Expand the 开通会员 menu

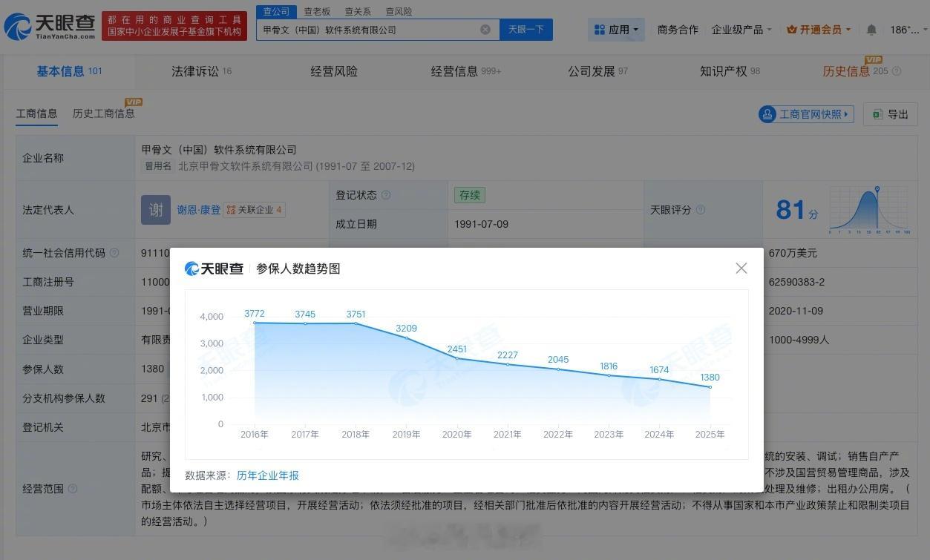pyautogui.click(x=819, y=30)
